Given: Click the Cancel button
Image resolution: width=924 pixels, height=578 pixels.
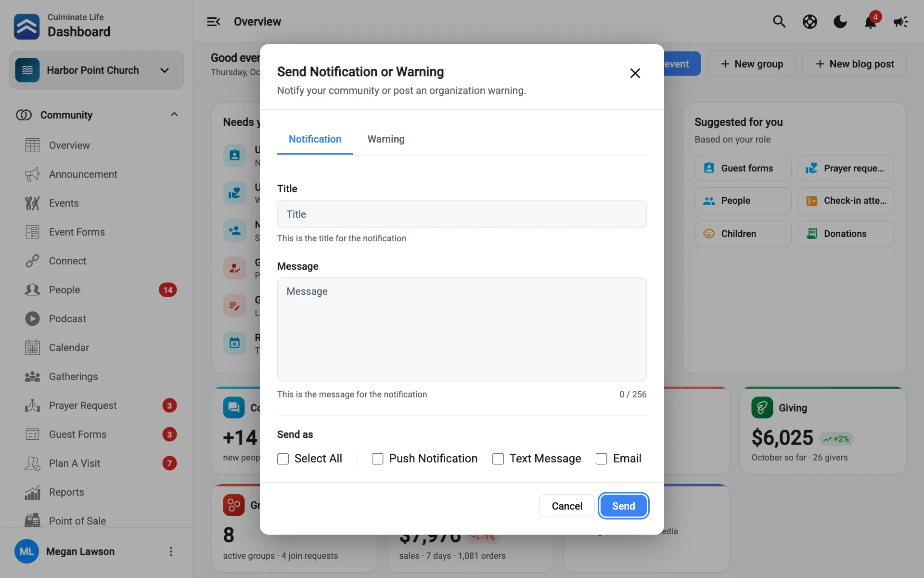Looking at the screenshot, I should [567, 506].
